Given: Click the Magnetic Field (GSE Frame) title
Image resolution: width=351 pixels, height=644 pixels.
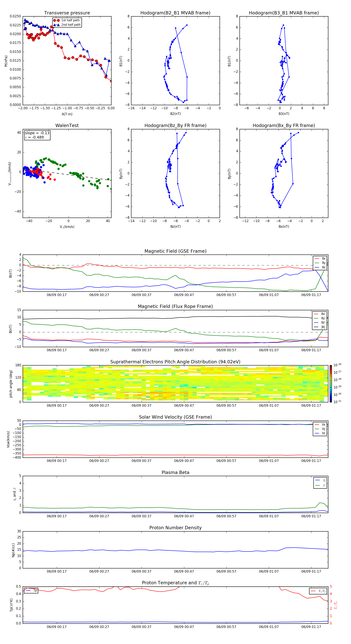Looking at the screenshot, I should point(175,251).
